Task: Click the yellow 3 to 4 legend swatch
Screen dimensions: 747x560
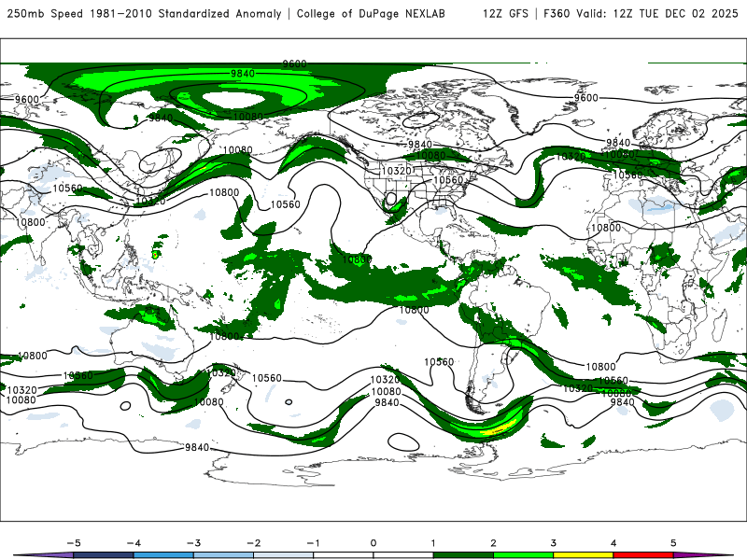Action: (x=583, y=555)
